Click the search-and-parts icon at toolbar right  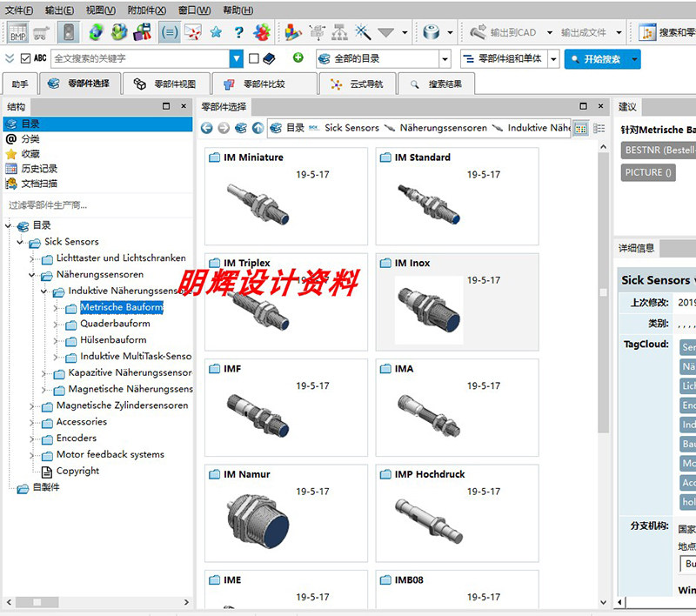(x=647, y=32)
